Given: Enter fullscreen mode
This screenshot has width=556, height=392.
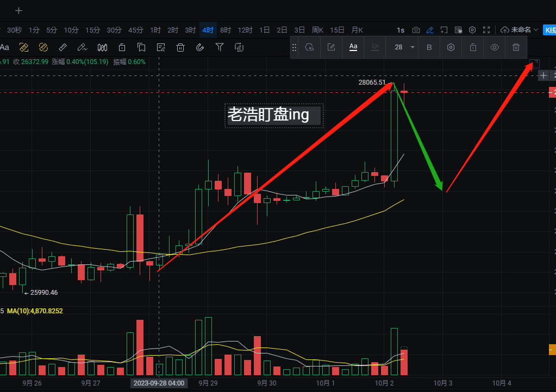Looking at the screenshot, I should [x=486, y=30].
